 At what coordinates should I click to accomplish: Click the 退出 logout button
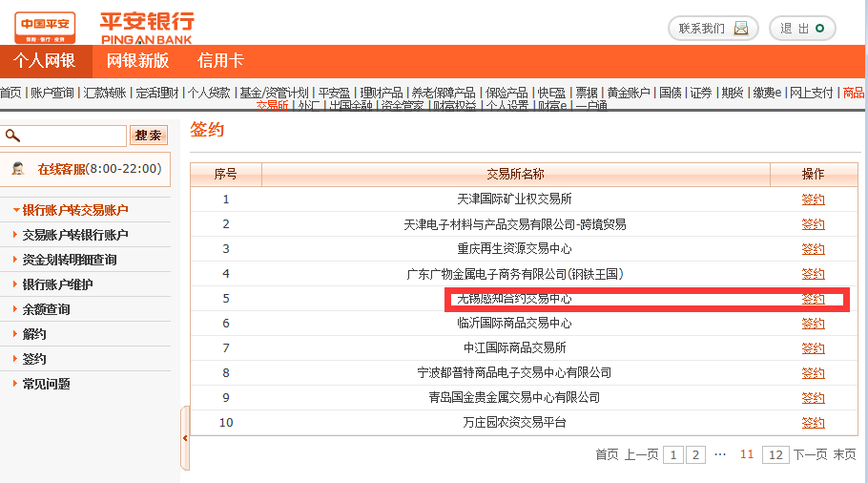pos(802,29)
